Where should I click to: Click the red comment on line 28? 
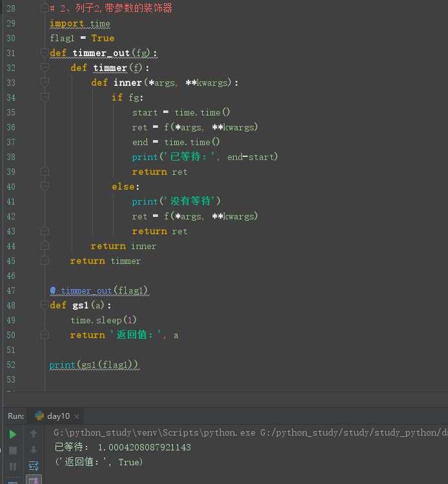click(111, 8)
